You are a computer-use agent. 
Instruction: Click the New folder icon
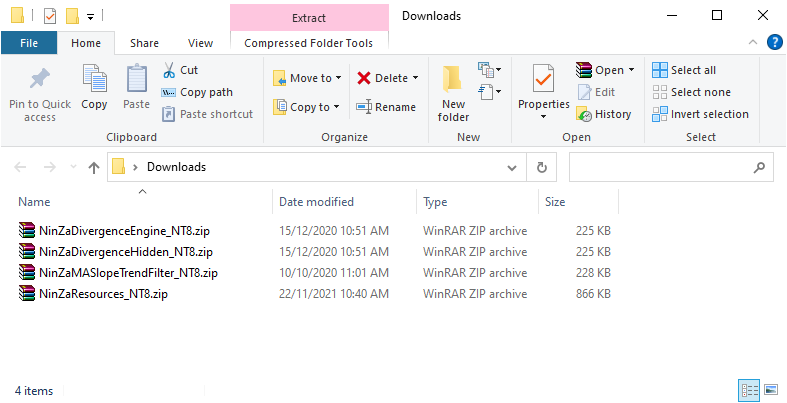[453, 79]
